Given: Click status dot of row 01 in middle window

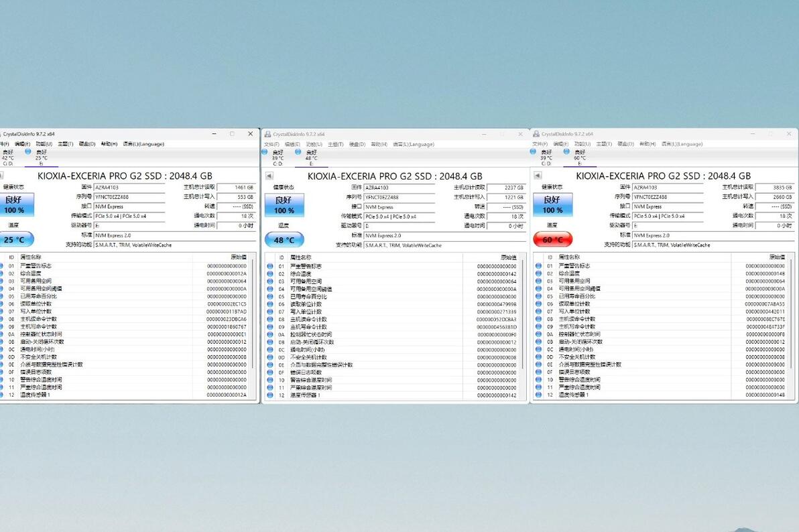Looking at the screenshot, I should click(270, 266).
